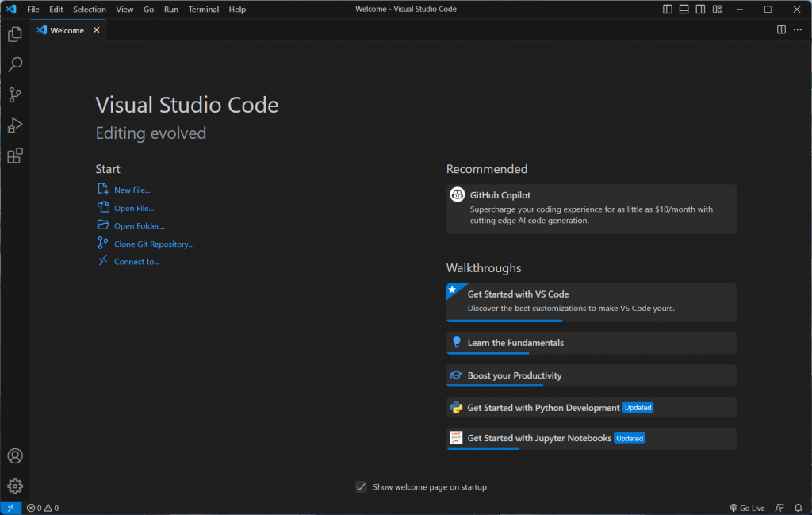This screenshot has width=812, height=515.
Task: Click the errors and warnings status indicator
Action: [43, 508]
